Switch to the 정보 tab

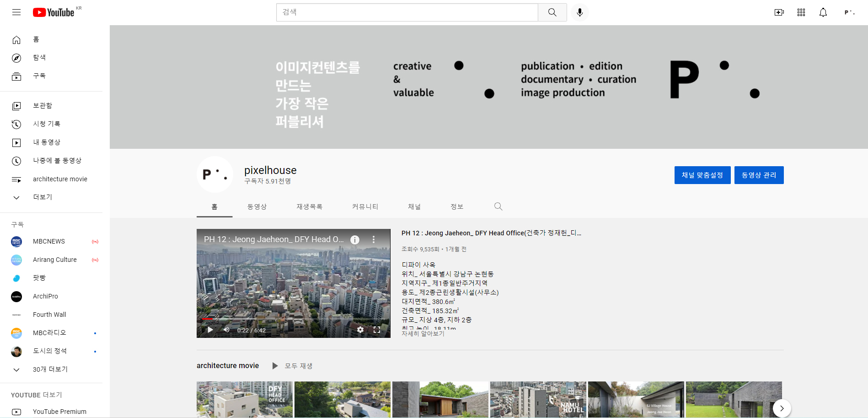457,206
